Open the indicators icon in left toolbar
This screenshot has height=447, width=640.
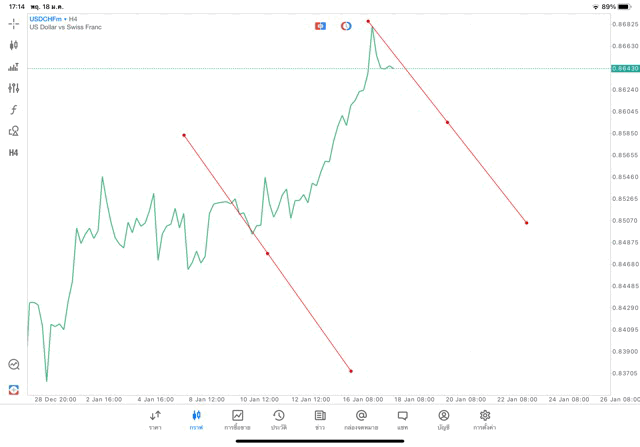tap(14, 67)
